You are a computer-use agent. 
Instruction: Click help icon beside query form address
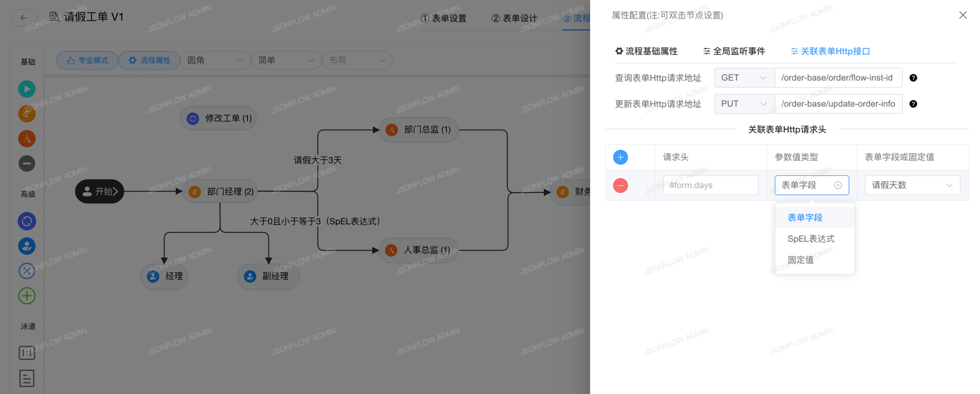(913, 78)
